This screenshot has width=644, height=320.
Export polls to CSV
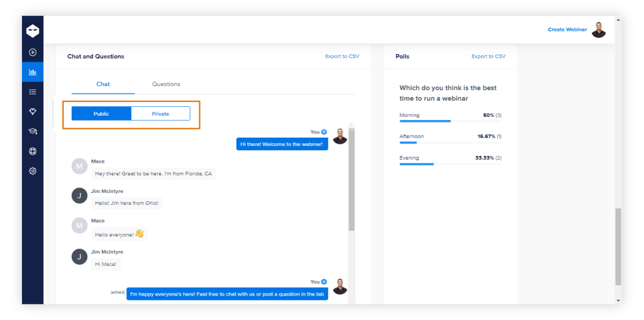click(x=488, y=57)
